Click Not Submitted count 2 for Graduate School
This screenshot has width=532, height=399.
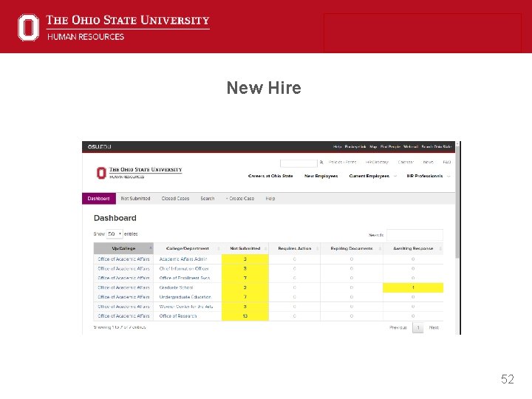[x=245, y=287]
